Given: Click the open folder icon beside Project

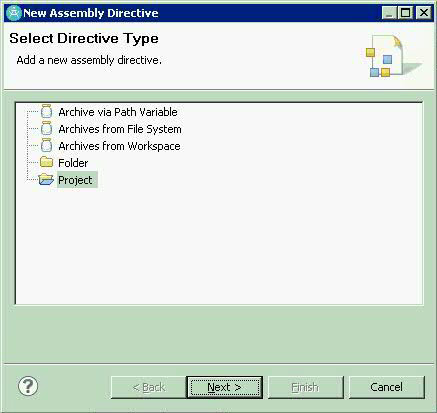Looking at the screenshot, I should pos(46,179).
